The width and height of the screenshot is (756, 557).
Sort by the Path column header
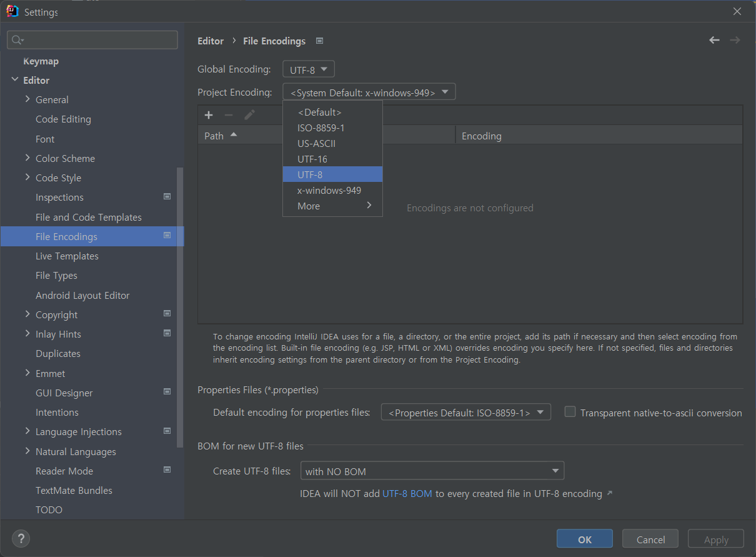[326, 136]
